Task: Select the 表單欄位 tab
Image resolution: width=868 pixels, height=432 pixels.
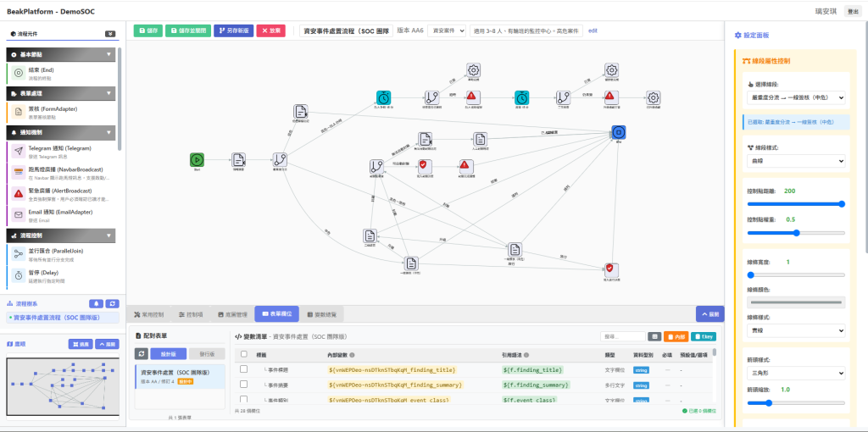Action: (277, 314)
